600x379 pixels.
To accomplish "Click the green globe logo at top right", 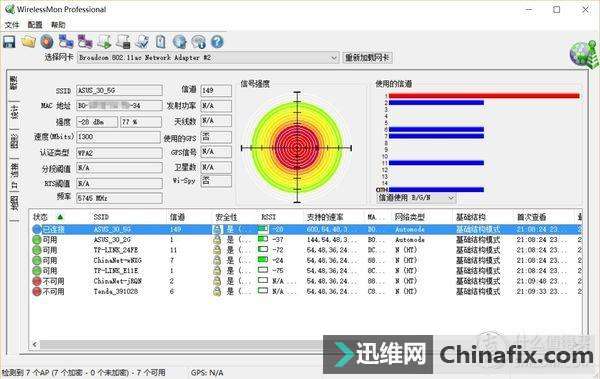I will [x=583, y=54].
